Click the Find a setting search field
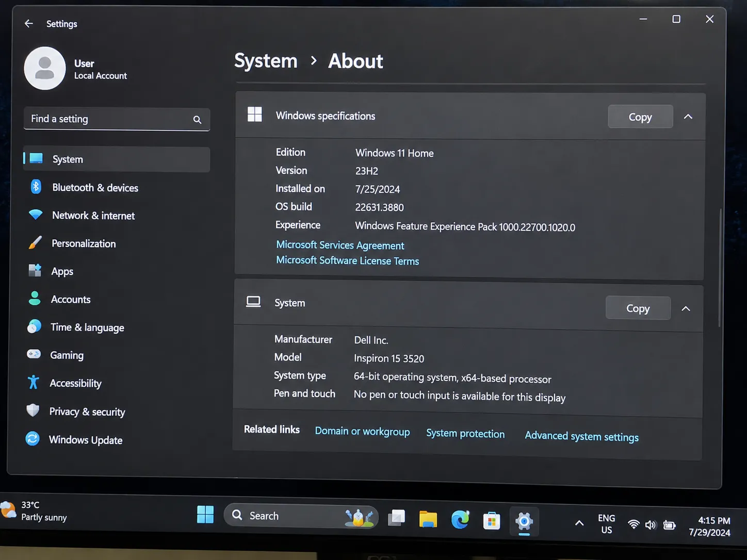 [x=117, y=119]
